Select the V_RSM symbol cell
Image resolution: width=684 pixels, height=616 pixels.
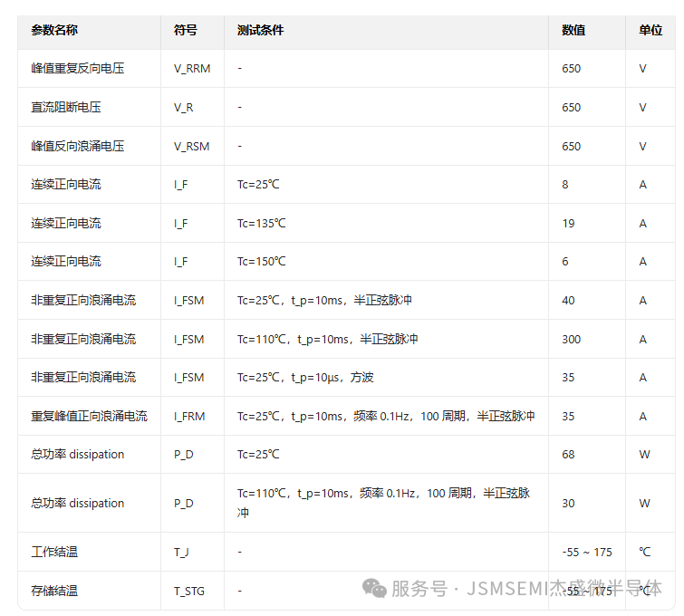coord(191,146)
